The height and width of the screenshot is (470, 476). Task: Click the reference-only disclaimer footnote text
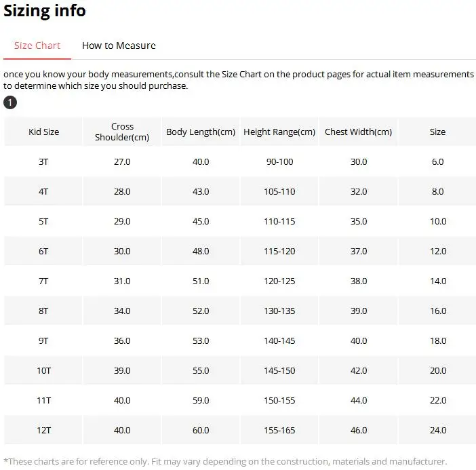(x=225, y=461)
